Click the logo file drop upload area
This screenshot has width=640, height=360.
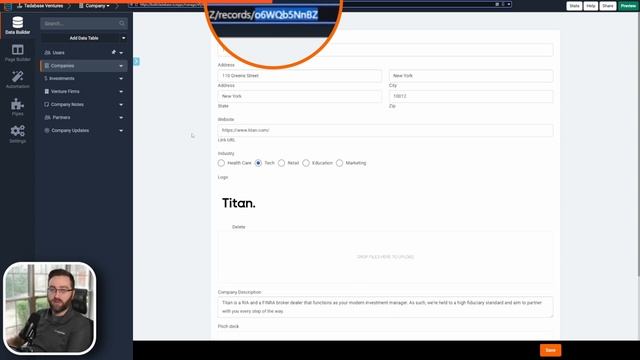click(385, 257)
